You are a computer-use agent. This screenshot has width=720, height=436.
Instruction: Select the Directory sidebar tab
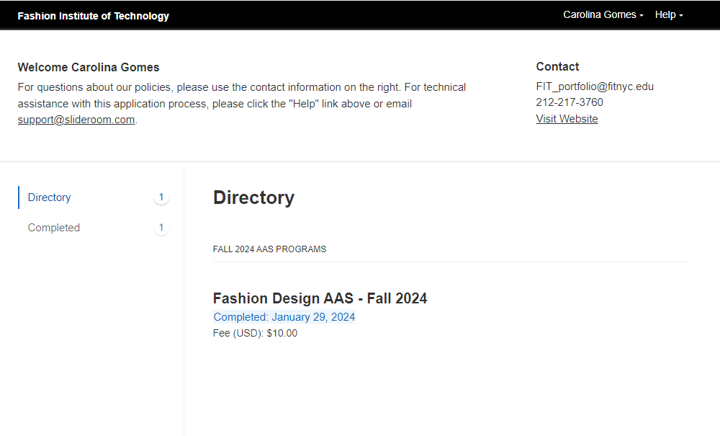[x=49, y=198]
